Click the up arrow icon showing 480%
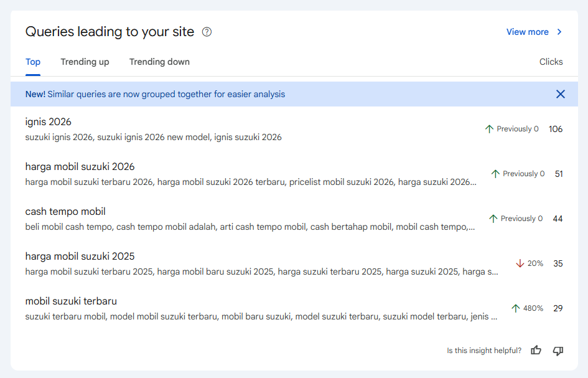Screen dimensions: 588x378 515,308
